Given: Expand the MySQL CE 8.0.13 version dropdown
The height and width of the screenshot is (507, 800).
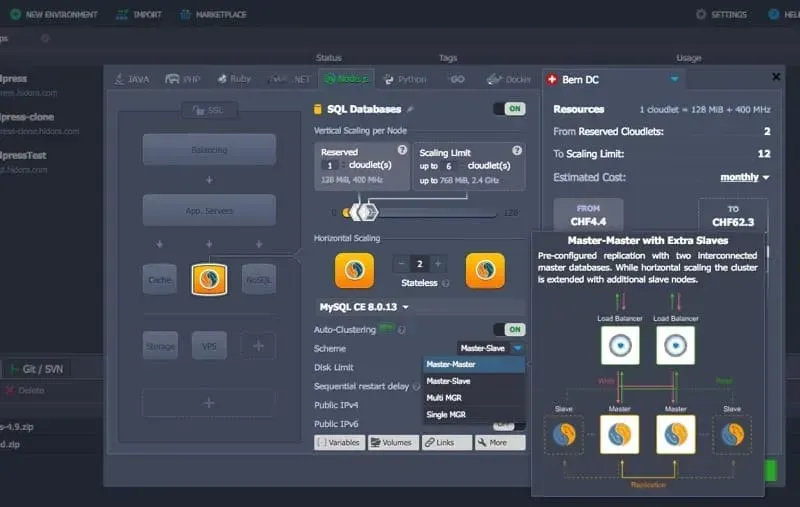Looking at the screenshot, I should click(x=364, y=307).
